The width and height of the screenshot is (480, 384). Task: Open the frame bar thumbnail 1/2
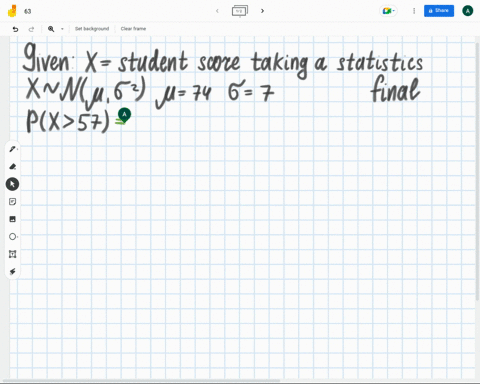[x=240, y=11]
